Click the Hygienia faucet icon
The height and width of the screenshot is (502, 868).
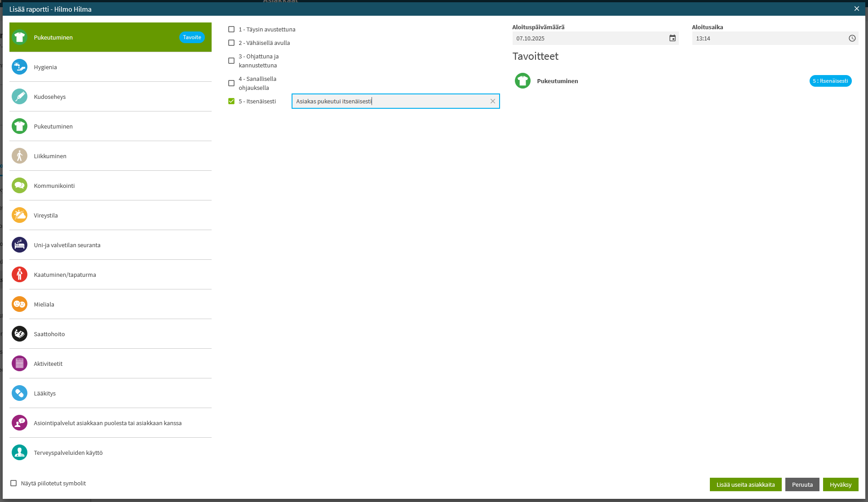pos(19,67)
